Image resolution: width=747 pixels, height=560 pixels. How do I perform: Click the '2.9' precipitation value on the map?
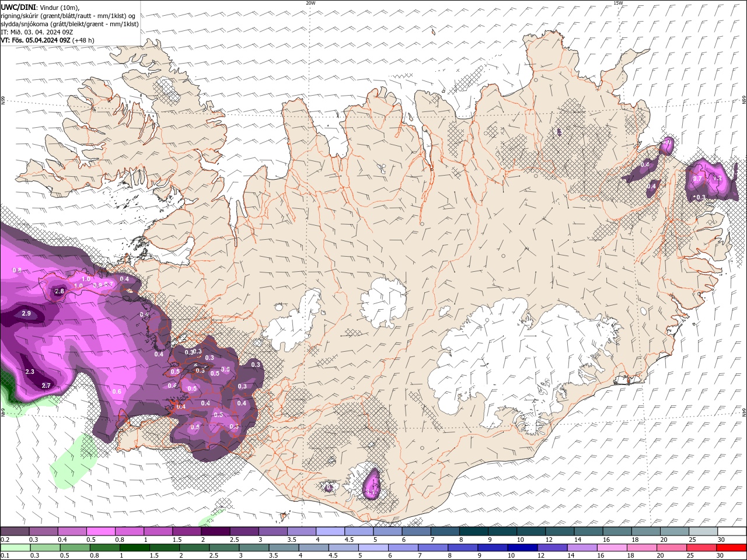pos(26,313)
